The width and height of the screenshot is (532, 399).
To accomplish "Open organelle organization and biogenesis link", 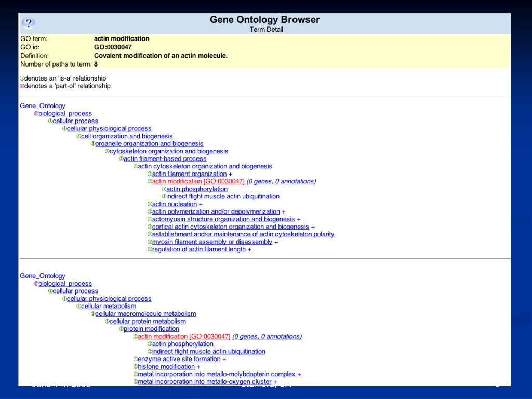I will pos(149,143).
